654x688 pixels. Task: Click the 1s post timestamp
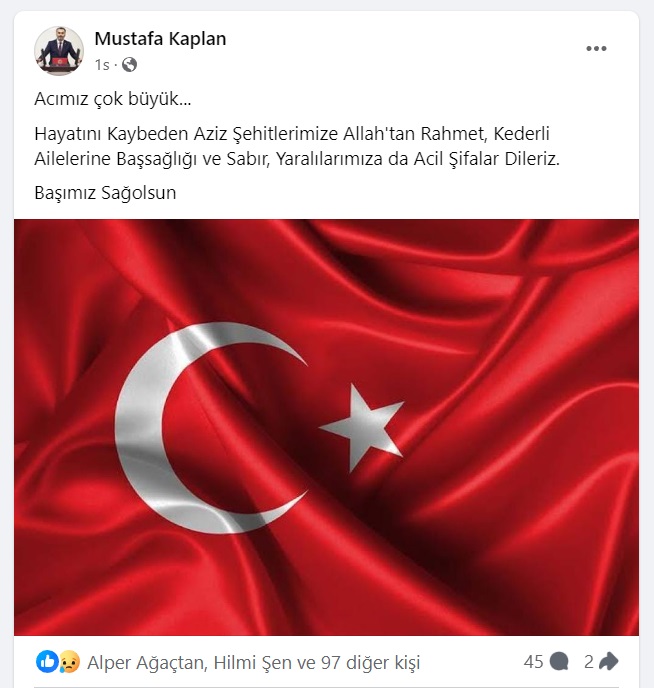coord(102,65)
